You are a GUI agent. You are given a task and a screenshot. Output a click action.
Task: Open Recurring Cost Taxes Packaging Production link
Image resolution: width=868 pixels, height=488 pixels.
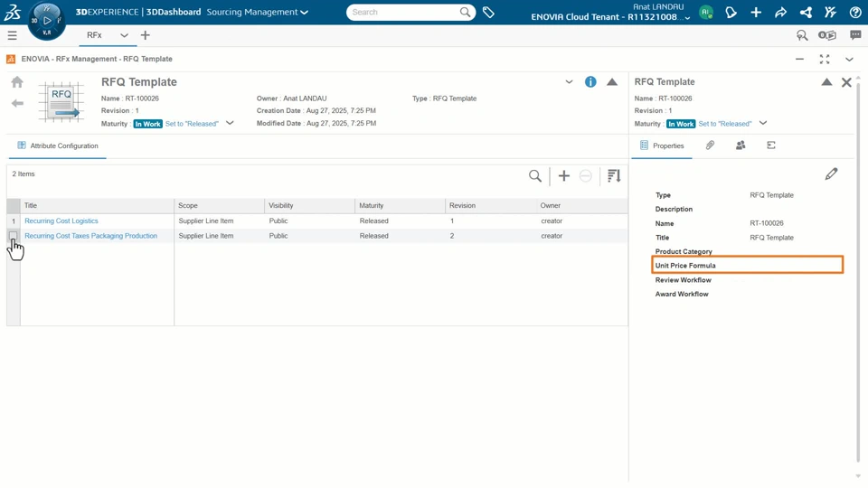point(90,236)
